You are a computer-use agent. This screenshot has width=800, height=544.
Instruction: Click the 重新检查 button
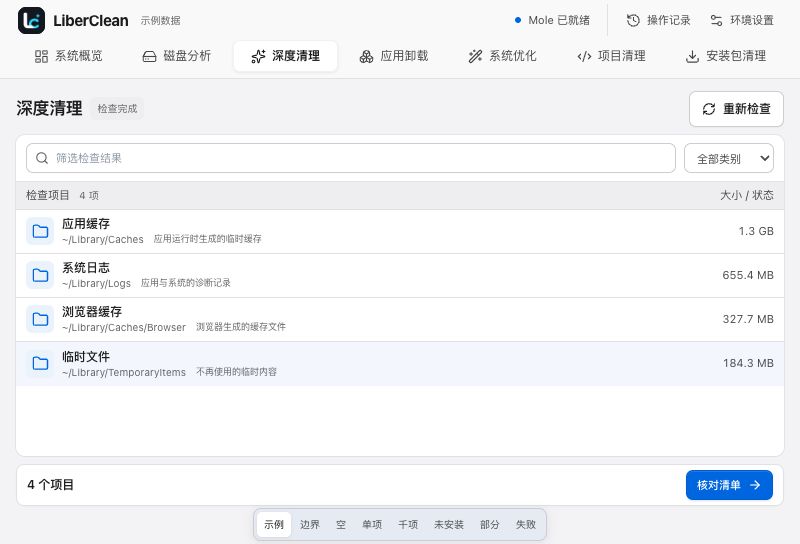click(x=736, y=109)
